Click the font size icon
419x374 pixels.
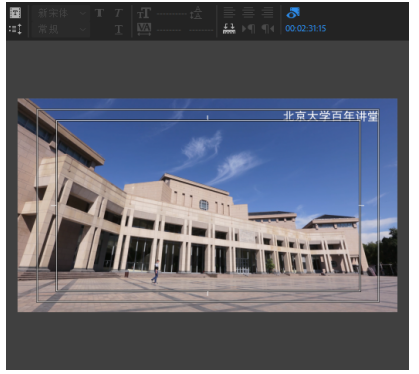[x=144, y=13]
